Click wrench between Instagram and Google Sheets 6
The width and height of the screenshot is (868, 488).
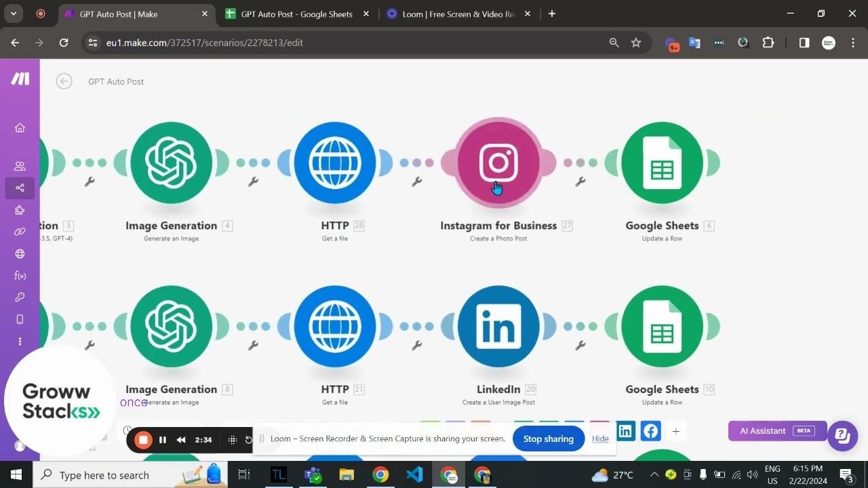[x=580, y=182]
